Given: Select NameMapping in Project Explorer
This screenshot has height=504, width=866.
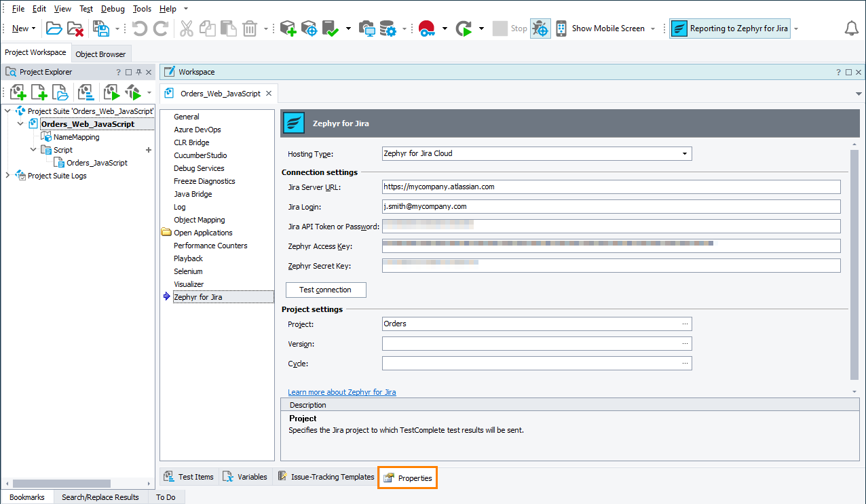Looking at the screenshot, I should [76, 137].
